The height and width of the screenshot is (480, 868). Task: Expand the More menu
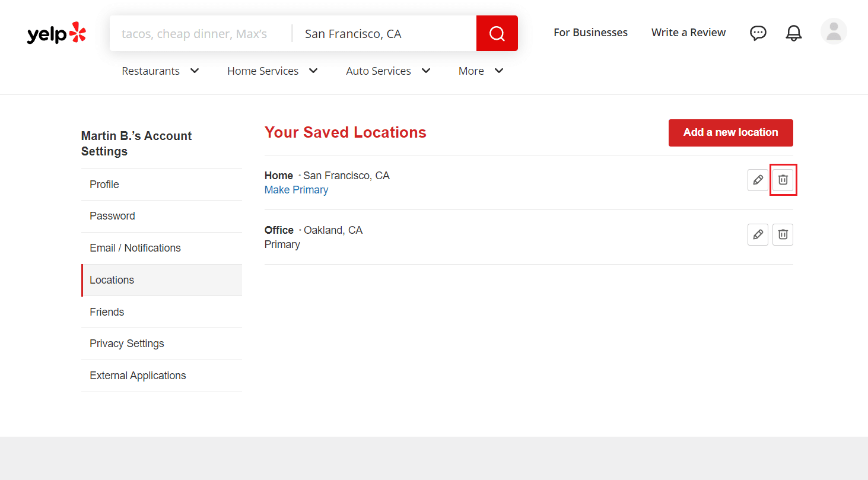click(480, 71)
